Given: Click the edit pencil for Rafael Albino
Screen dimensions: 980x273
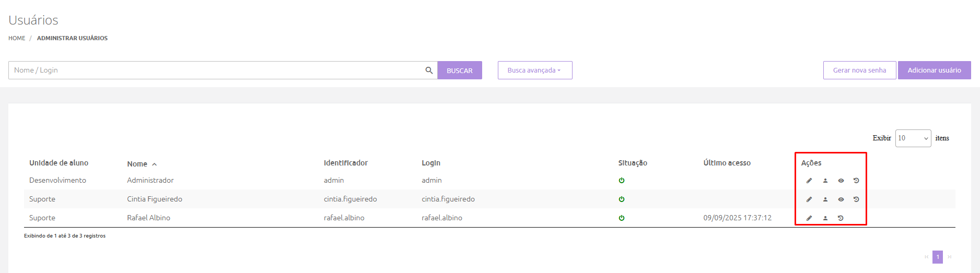Looking at the screenshot, I should pos(809,218).
